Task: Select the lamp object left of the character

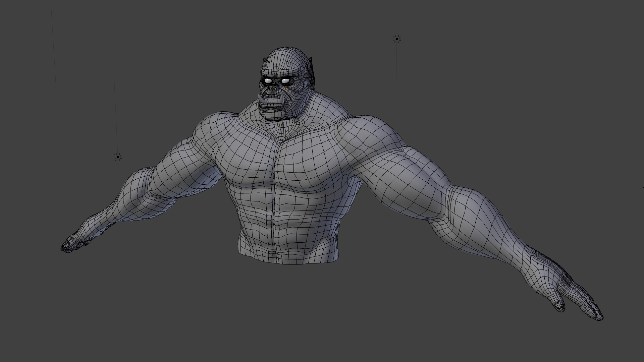Action: pyautogui.click(x=118, y=157)
